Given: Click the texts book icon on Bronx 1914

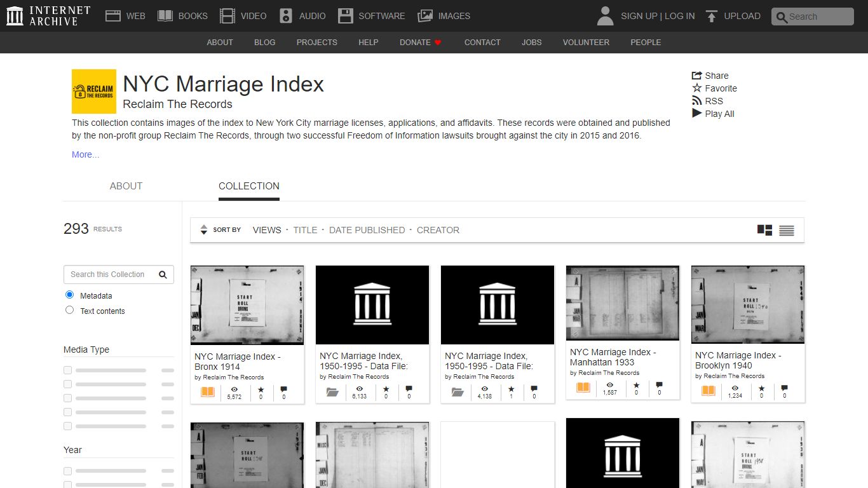Looking at the screenshot, I should click(x=208, y=392).
